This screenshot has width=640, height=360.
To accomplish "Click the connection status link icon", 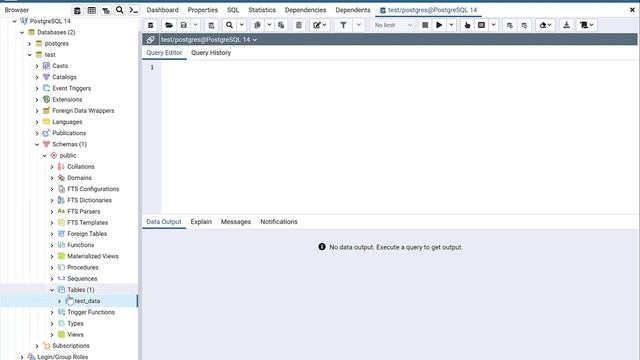I will pyautogui.click(x=151, y=40).
